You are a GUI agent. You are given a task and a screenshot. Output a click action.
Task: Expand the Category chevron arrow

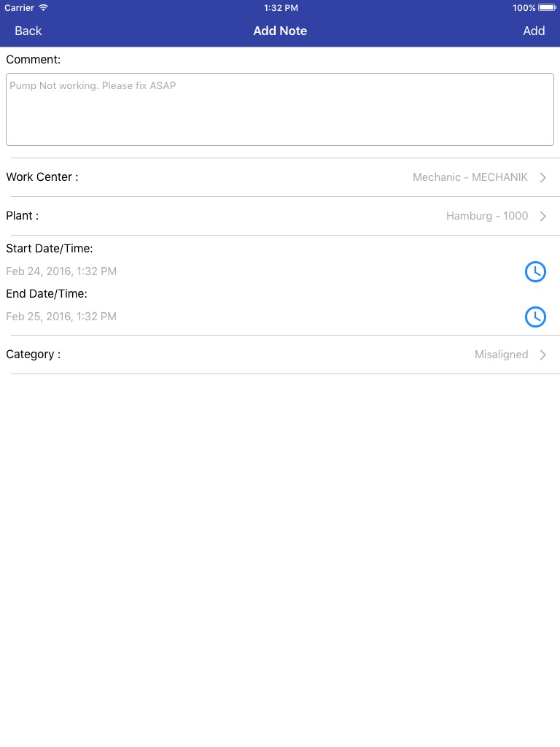pos(543,355)
